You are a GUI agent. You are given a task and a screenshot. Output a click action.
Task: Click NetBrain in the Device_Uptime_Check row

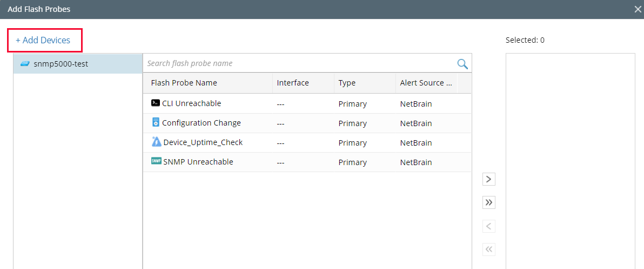point(416,143)
